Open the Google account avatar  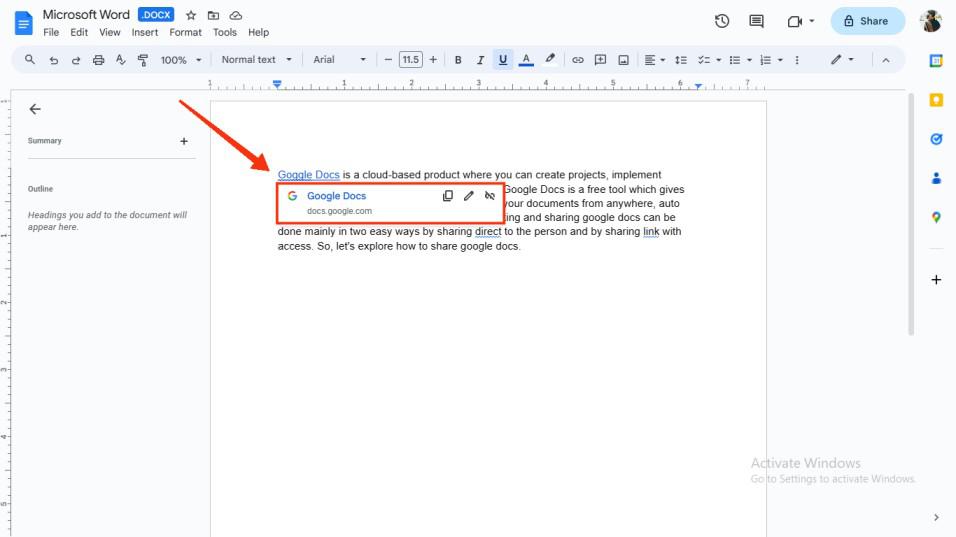[930, 21]
